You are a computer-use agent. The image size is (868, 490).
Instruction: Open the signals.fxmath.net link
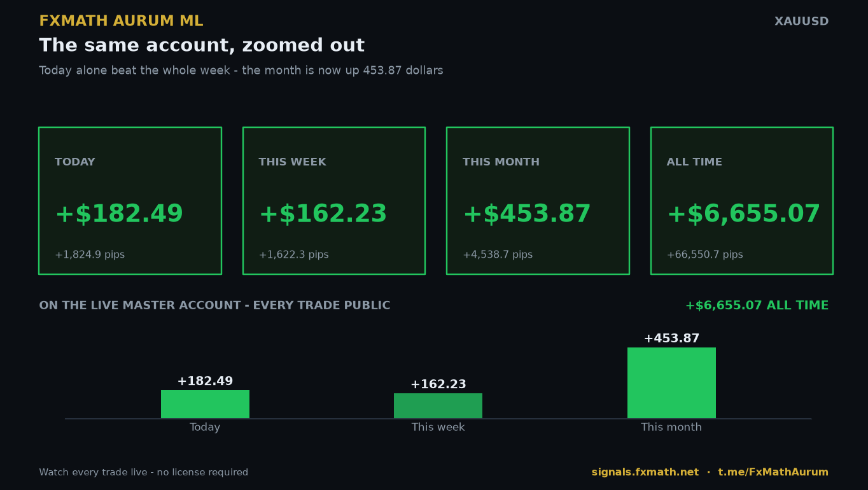[645, 473]
